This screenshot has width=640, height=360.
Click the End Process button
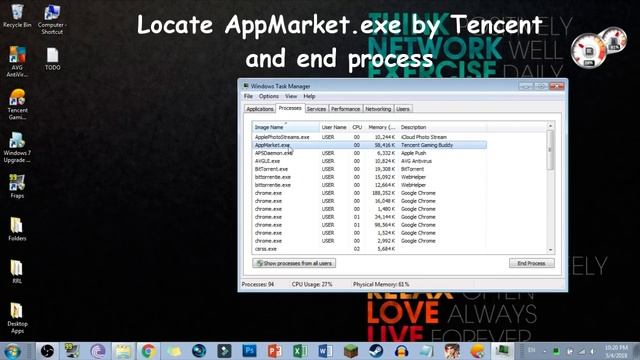coord(531,263)
